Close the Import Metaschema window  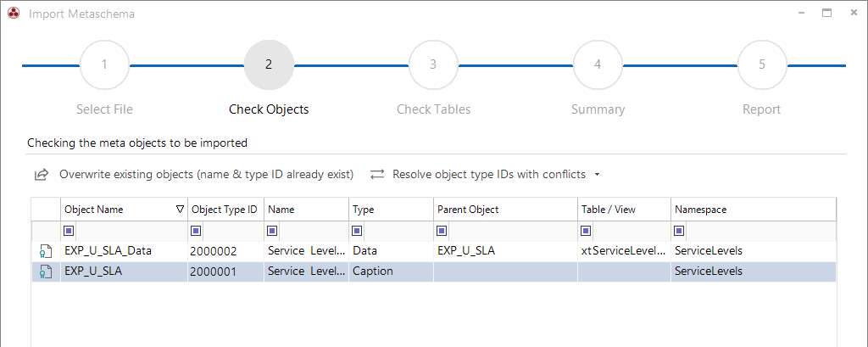[854, 14]
